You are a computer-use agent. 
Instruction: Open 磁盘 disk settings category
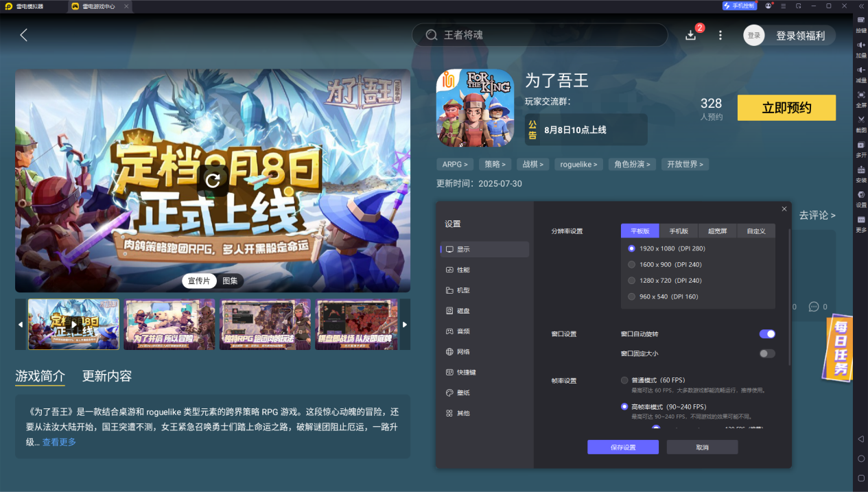485,311
